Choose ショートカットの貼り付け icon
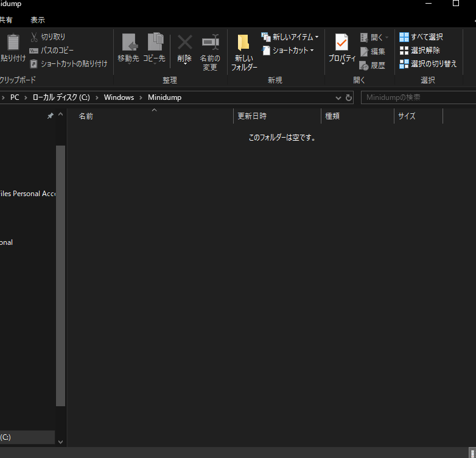This screenshot has height=458, width=476. (x=33, y=64)
